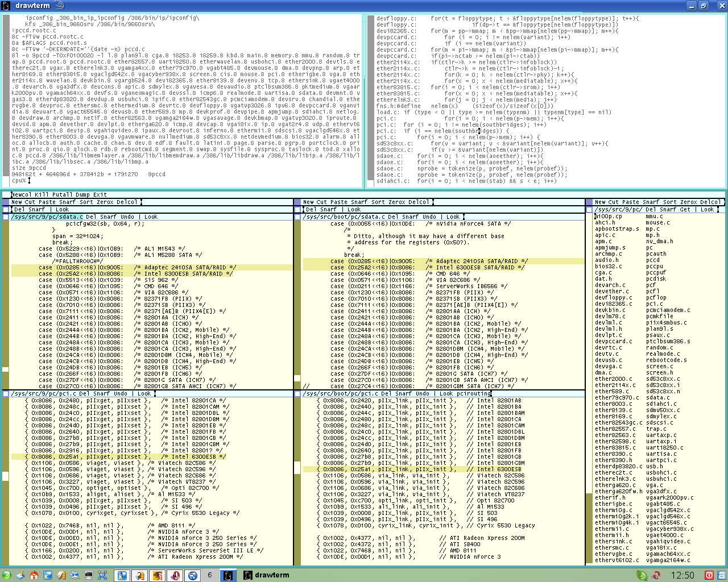Viewport: 728px width, 582px height.
Task: Click pcirouting in the boot pci.c tag
Action: [473, 393]
